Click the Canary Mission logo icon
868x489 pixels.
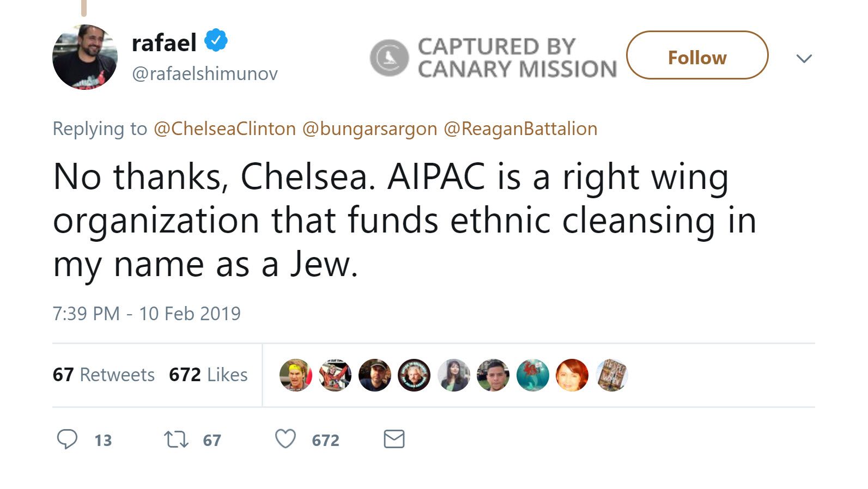389,58
